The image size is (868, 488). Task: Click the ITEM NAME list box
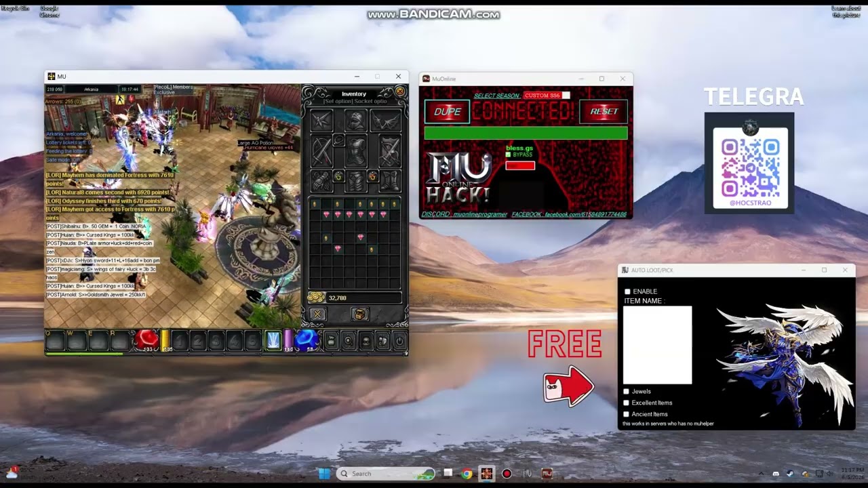point(657,345)
